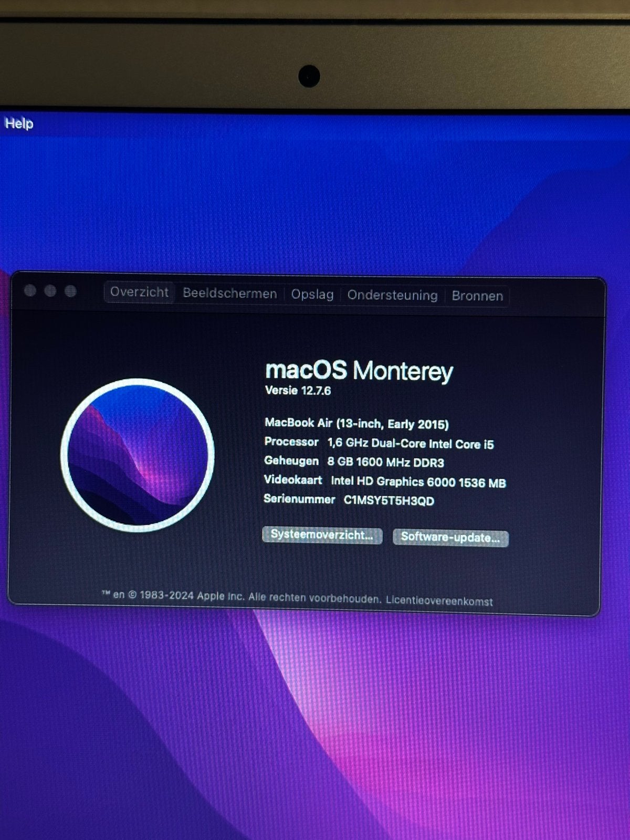Click the Software-update... button

[x=450, y=538]
